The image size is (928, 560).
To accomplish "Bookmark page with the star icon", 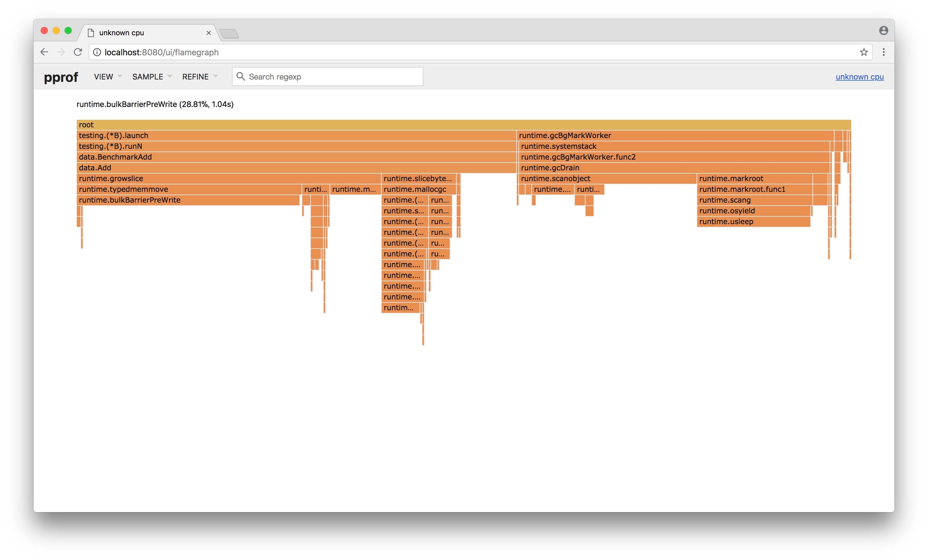I will click(x=864, y=52).
